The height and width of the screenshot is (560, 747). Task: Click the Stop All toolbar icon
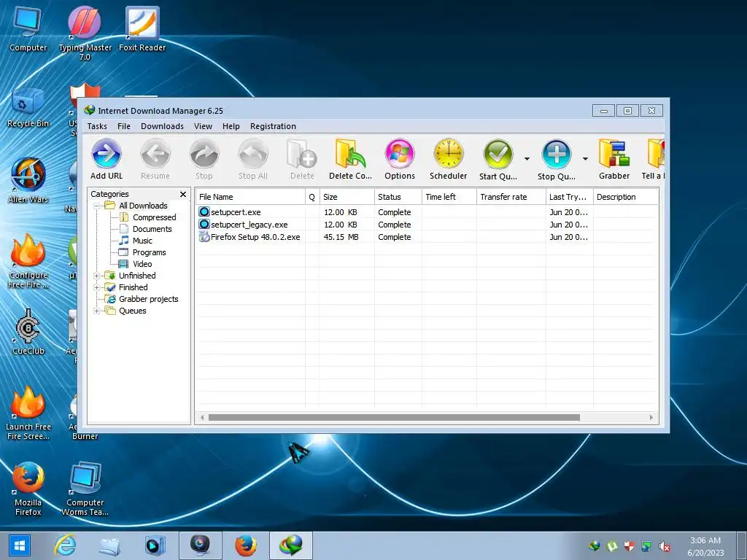click(x=253, y=160)
